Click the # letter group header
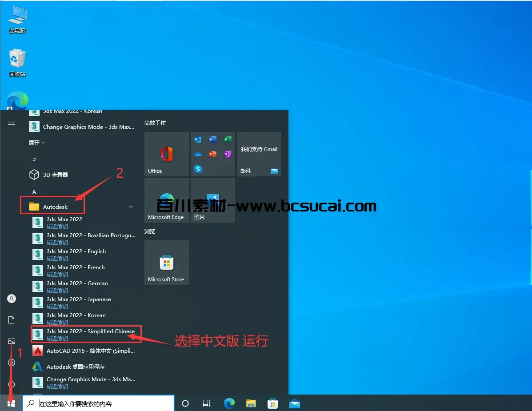The height and width of the screenshot is (411, 532). [x=34, y=160]
